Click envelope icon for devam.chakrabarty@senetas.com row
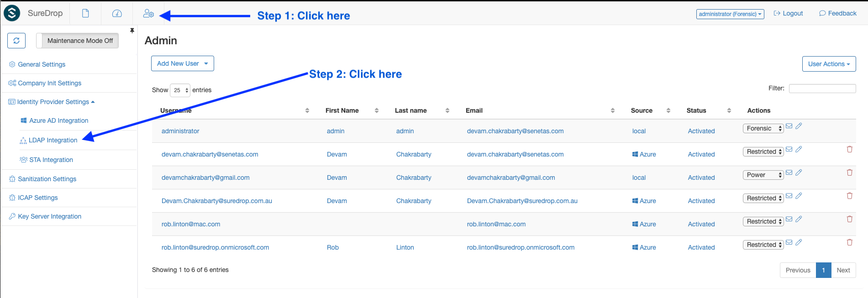This screenshot has width=868, height=298. [x=789, y=149]
